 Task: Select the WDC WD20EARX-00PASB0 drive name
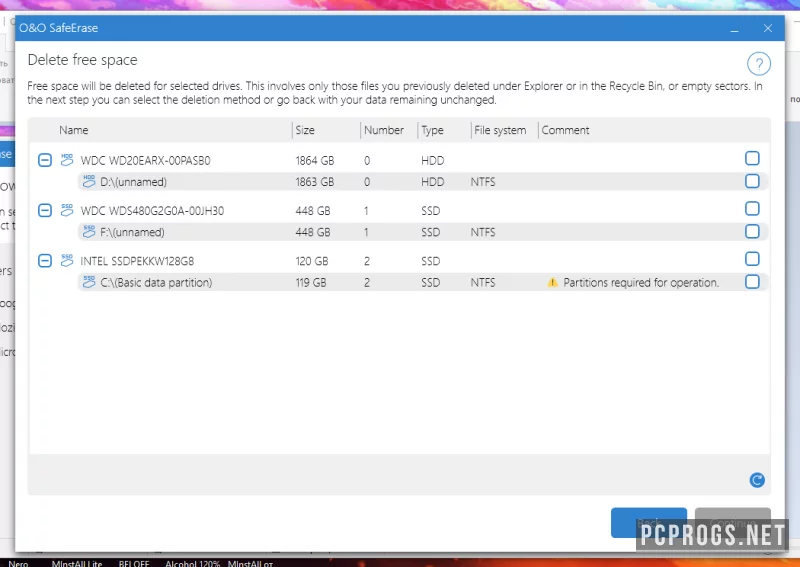point(145,161)
